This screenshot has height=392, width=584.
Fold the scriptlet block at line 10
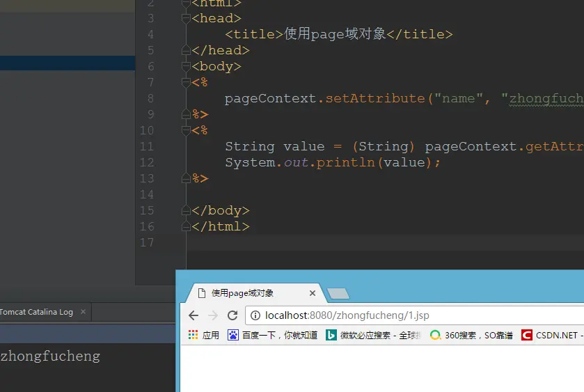point(186,130)
